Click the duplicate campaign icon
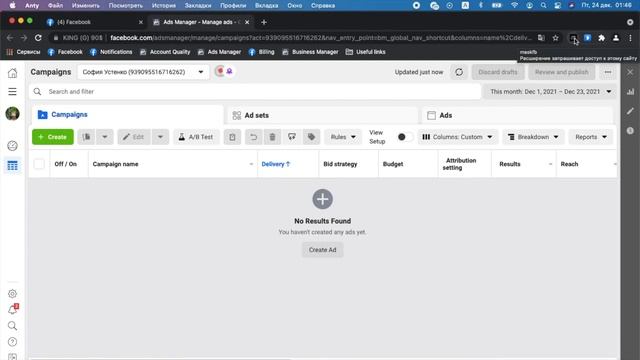 pyautogui.click(x=87, y=137)
